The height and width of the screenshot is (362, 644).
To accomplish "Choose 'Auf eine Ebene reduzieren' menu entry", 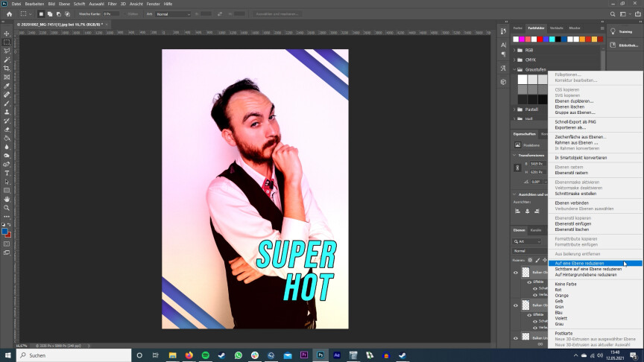I will point(580,263).
